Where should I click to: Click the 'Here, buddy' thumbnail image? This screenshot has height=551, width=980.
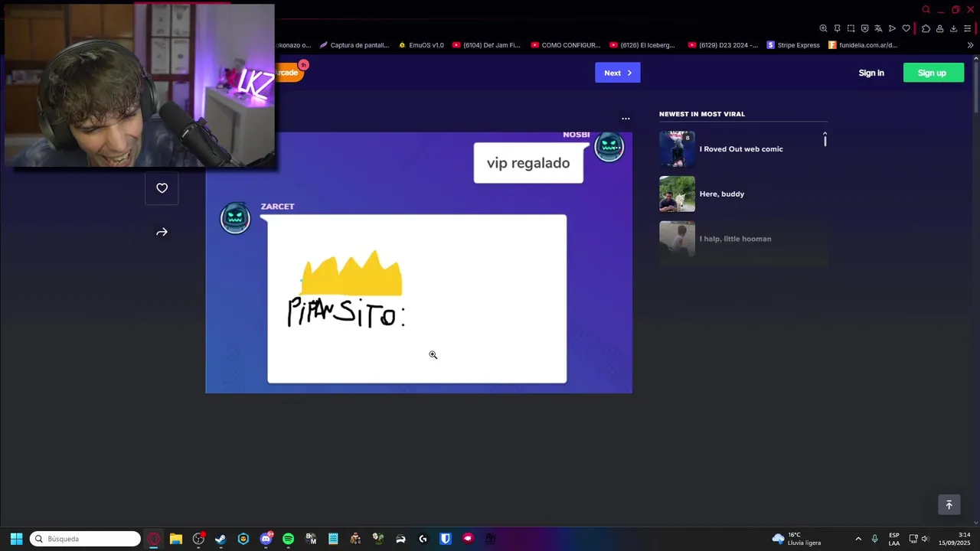coord(677,194)
